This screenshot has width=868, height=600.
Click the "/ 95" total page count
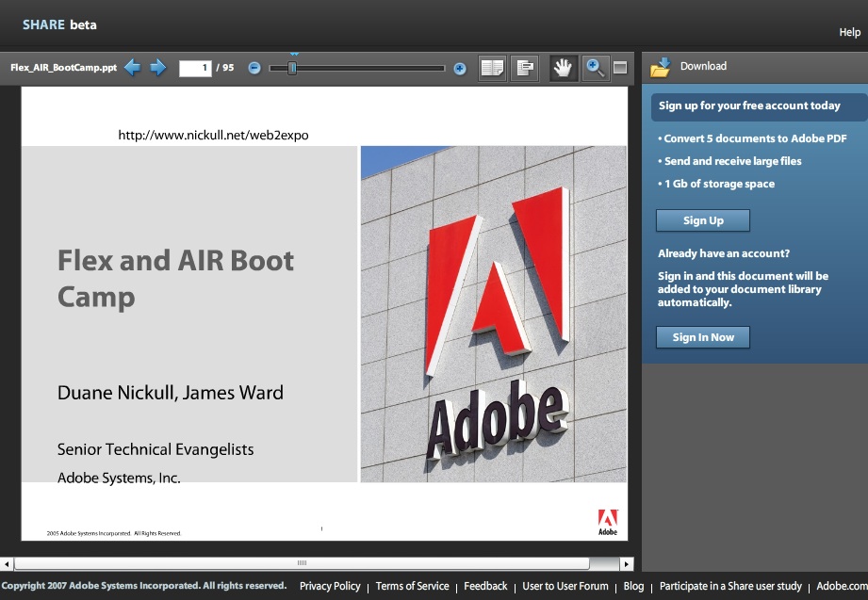(224, 68)
